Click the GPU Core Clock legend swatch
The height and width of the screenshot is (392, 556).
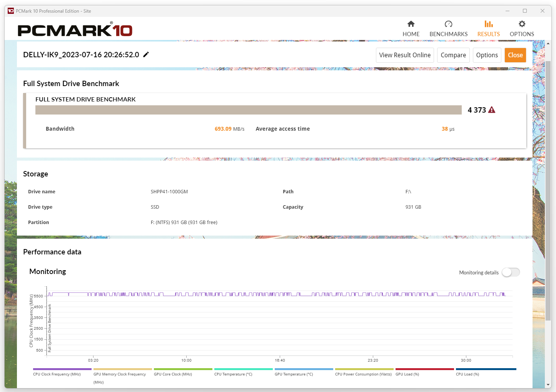point(183,369)
